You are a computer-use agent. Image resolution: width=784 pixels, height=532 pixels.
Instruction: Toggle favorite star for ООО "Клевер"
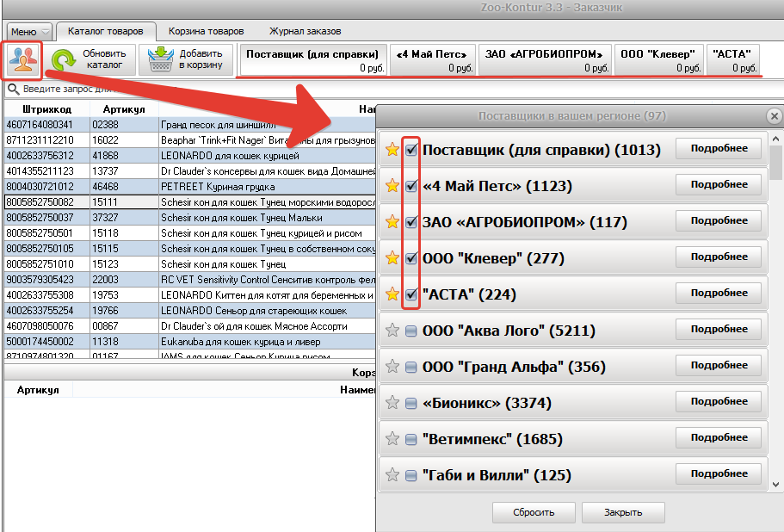(x=392, y=258)
